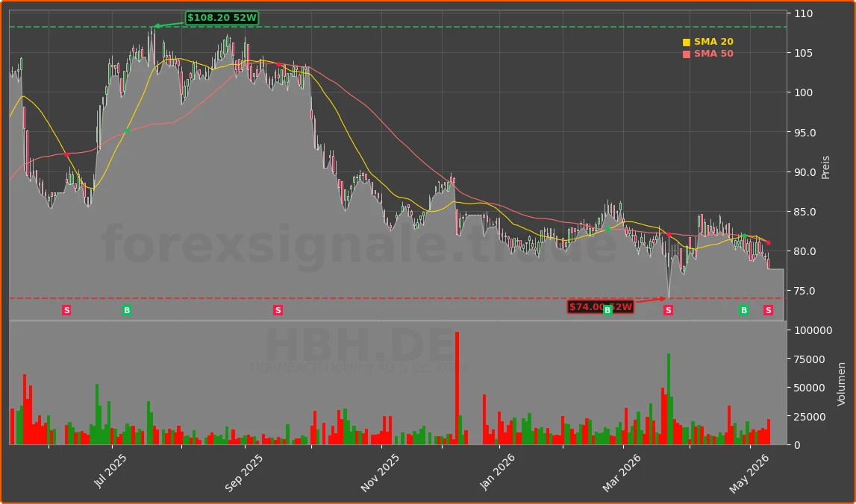The height and width of the screenshot is (504, 856).
Task: Click the green crossover dot near July 2025
Action: (x=127, y=131)
